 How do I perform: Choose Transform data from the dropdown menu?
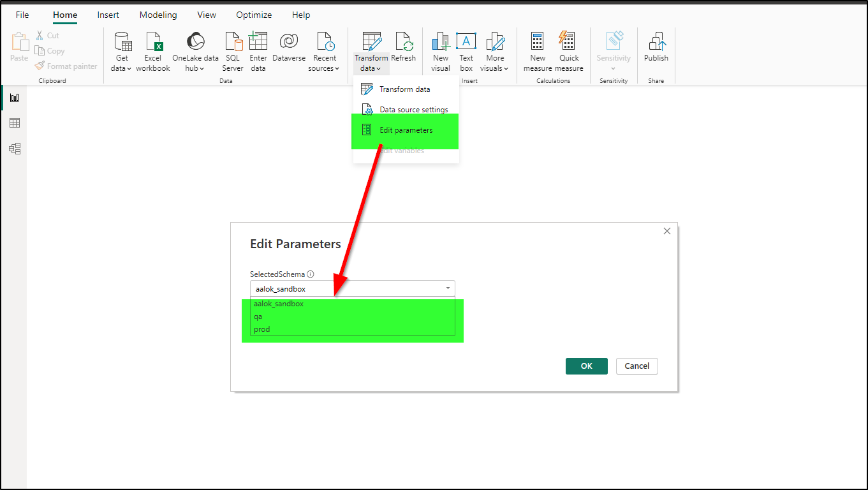point(406,89)
